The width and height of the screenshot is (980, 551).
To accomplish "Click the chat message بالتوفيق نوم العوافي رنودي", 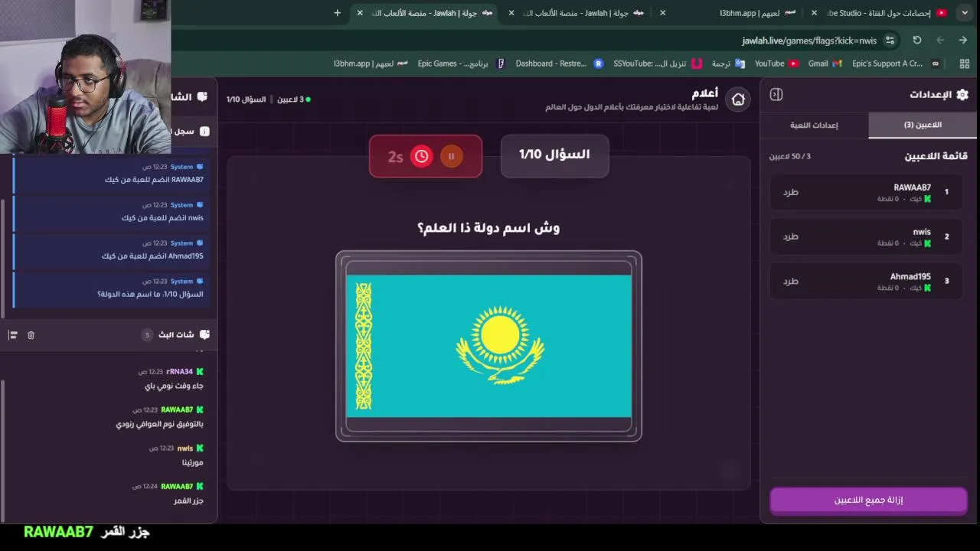I will click(x=160, y=424).
